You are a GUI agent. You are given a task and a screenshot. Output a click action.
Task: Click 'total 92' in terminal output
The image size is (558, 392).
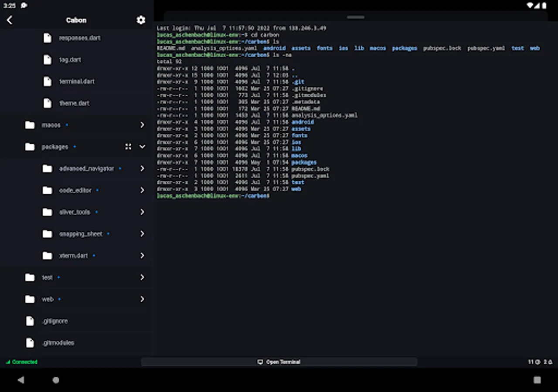click(x=169, y=62)
